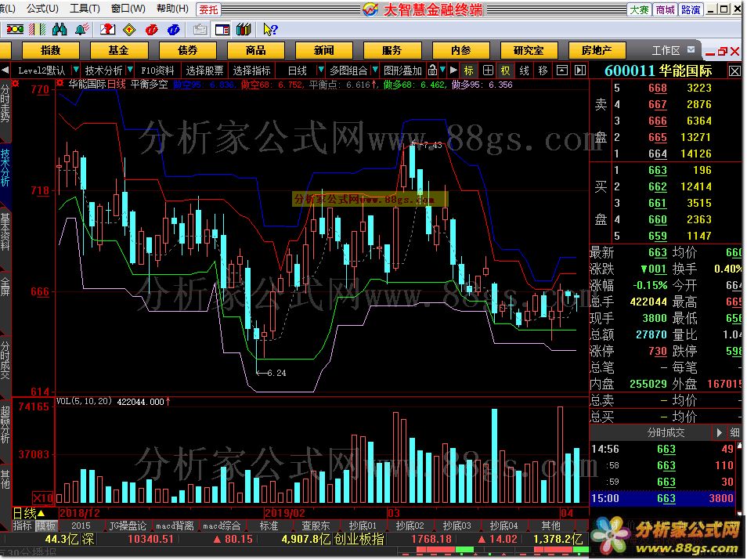The height and width of the screenshot is (560, 747).
Task: Click the left arrow before Level2默认
Action: pyautogui.click(x=5, y=70)
